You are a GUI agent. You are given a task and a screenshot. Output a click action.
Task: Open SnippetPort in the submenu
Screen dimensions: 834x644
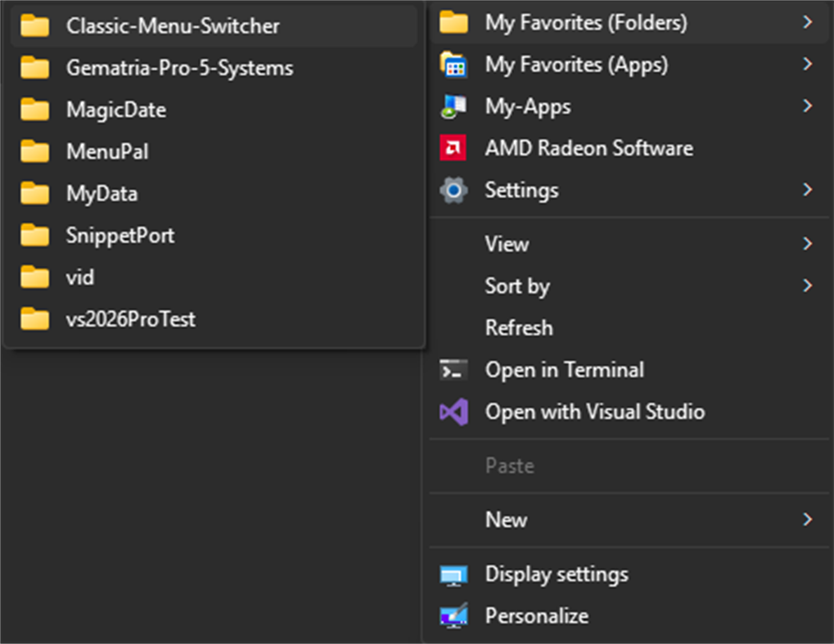tap(214, 236)
